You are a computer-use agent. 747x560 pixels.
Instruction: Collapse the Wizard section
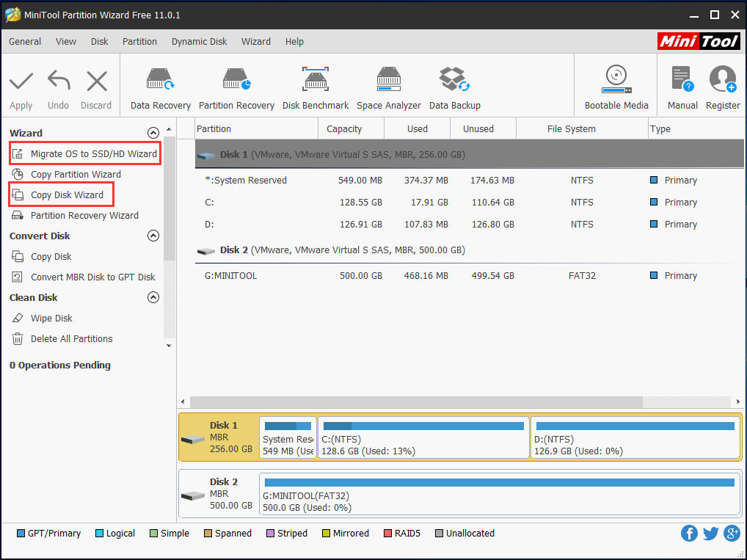153,133
